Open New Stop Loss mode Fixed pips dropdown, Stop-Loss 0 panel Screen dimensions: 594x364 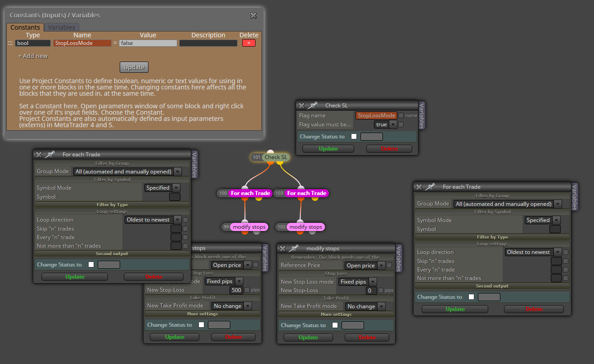click(x=358, y=282)
